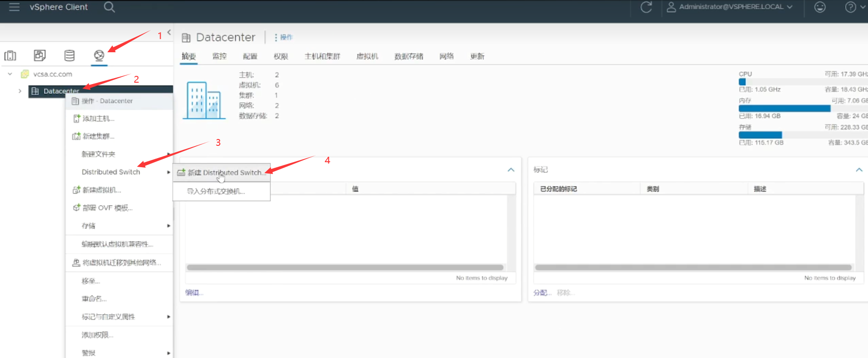Switch to the 虚拟机 tab

click(x=367, y=56)
